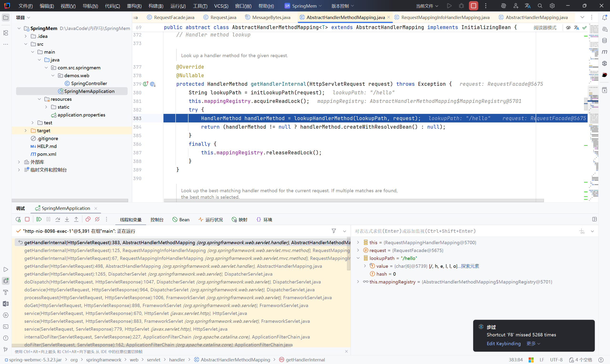Stop the debug session with red square
The image size is (610, 364).
pyautogui.click(x=27, y=219)
